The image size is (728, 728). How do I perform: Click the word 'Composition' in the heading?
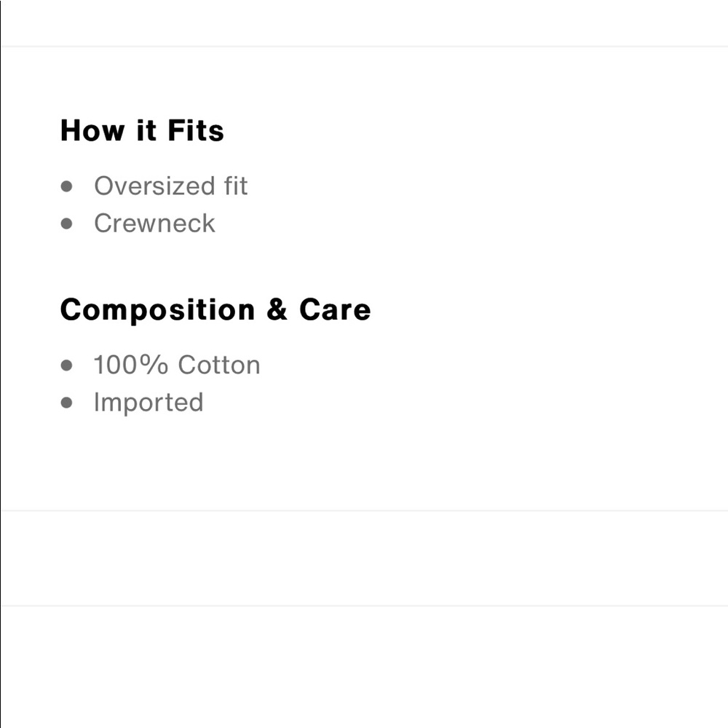pos(157,310)
